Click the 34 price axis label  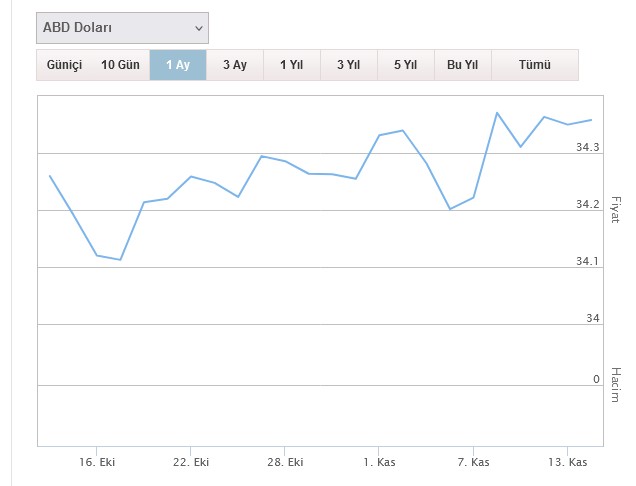coord(593,318)
